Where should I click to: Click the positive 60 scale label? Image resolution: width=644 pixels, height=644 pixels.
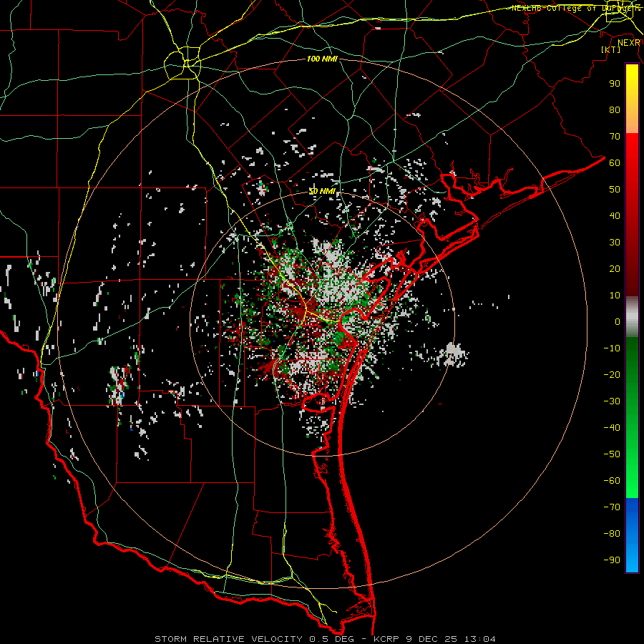(x=615, y=162)
